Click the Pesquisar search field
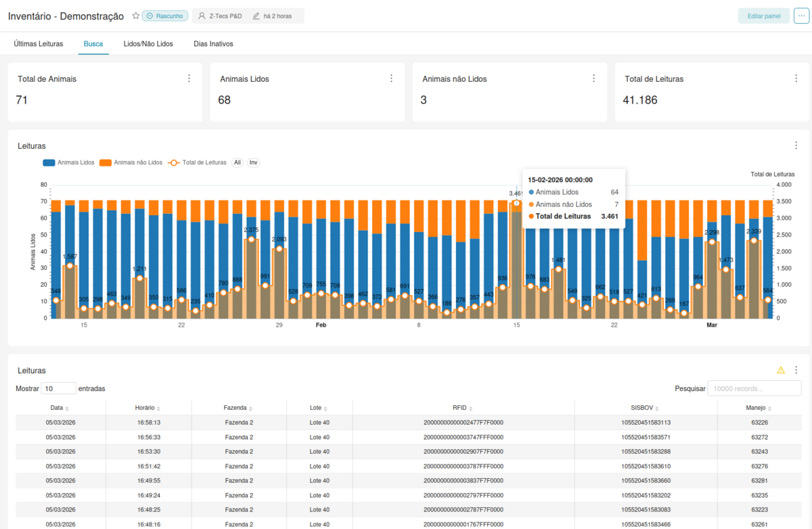Image resolution: width=812 pixels, height=529 pixels. 754,388
